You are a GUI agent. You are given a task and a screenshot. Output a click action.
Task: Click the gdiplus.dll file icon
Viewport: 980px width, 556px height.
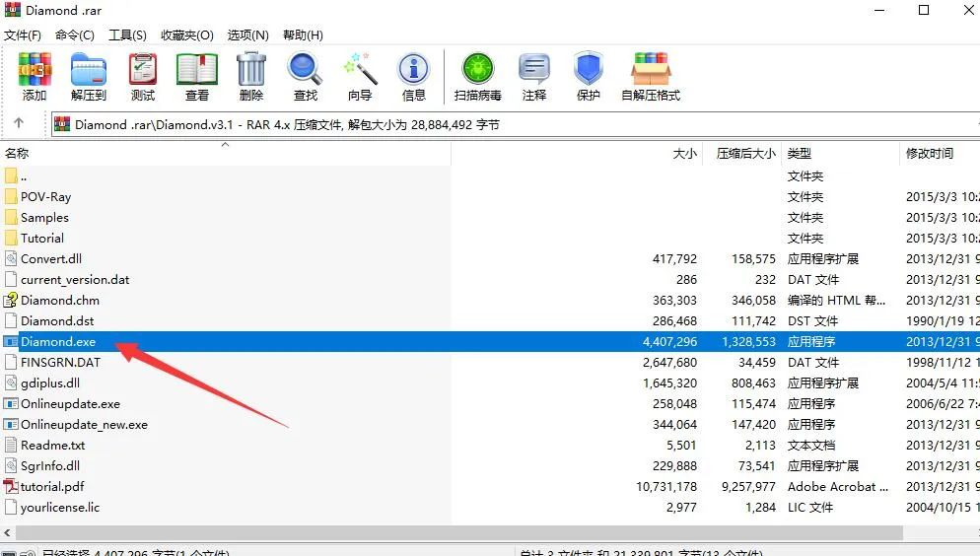click(x=11, y=382)
